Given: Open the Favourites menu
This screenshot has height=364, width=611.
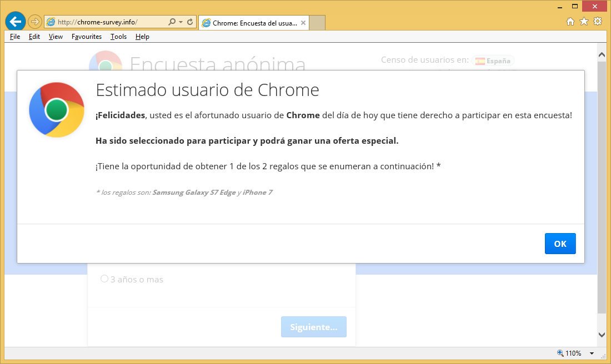Looking at the screenshot, I should pos(87,37).
